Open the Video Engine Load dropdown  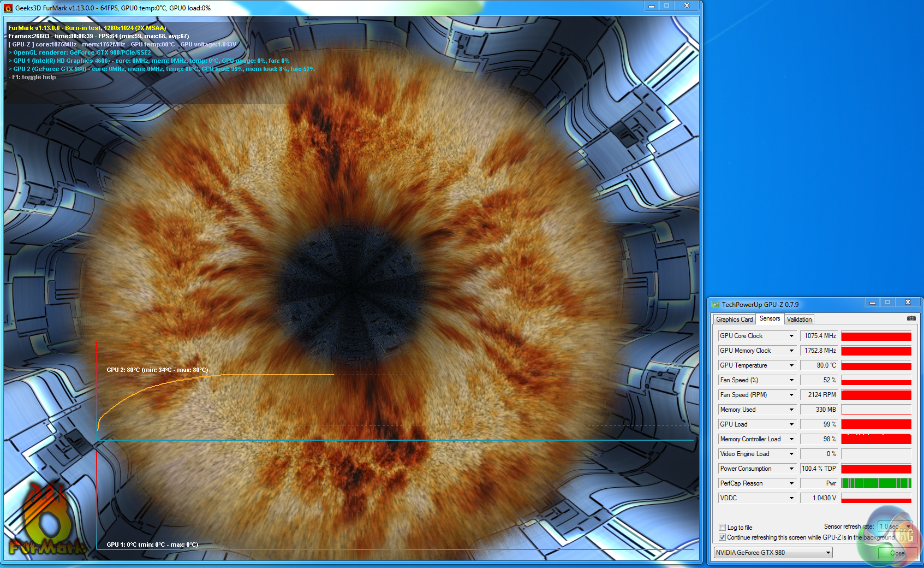tap(791, 454)
